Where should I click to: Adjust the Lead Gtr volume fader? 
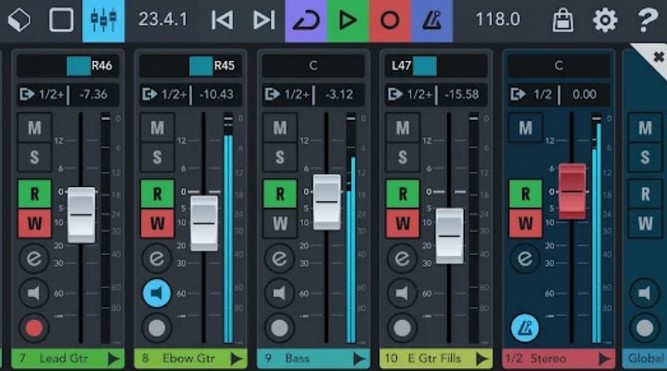pos(81,215)
